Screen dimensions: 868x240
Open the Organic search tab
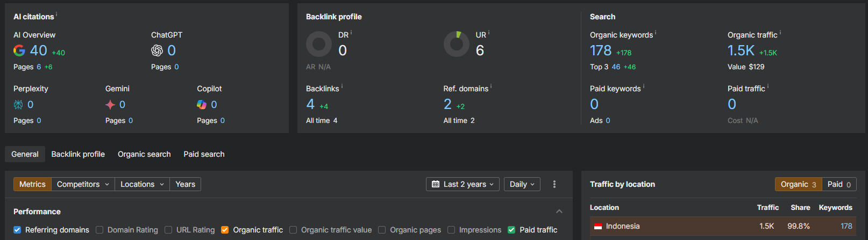(144, 154)
